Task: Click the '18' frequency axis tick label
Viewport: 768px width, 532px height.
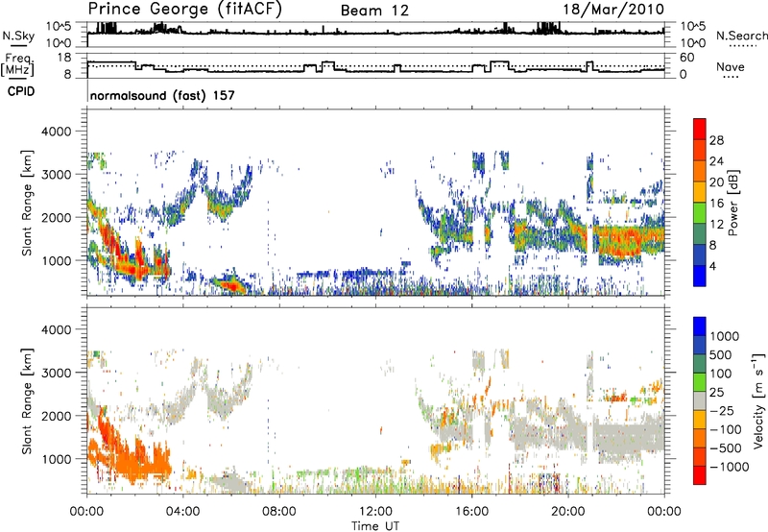Action: (64, 57)
